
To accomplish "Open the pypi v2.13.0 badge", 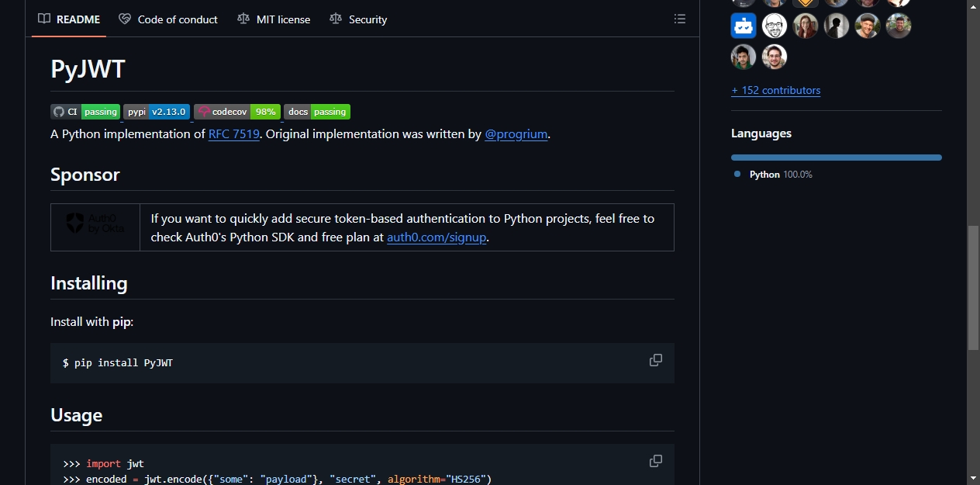I will click(x=157, y=112).
